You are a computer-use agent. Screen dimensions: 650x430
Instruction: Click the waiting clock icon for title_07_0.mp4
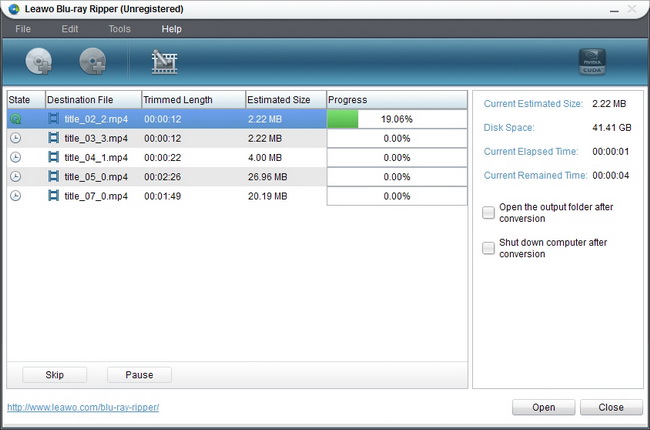pos(15,196)
